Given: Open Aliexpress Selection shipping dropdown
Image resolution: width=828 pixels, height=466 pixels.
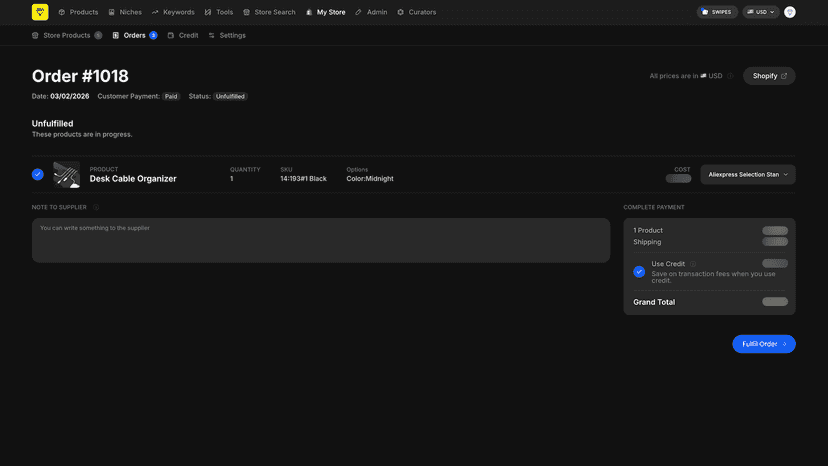Looking at the screenshot, I should 748,174.
